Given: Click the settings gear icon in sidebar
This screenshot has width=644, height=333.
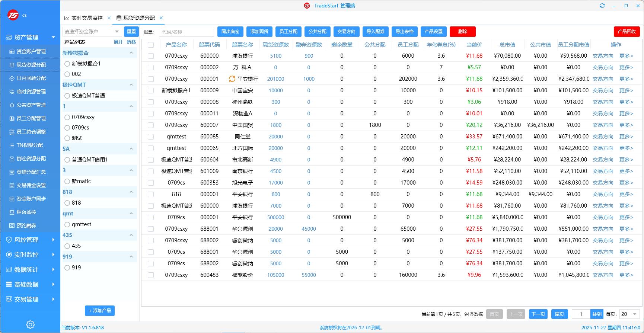Looking at the screenshot, I should 30,324.
